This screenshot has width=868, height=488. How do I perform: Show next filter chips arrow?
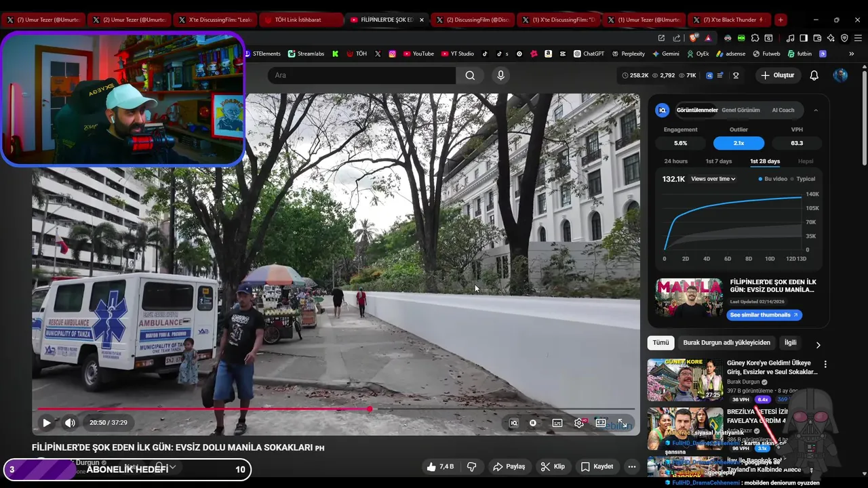pyautogui.click(x=818, y=345)
